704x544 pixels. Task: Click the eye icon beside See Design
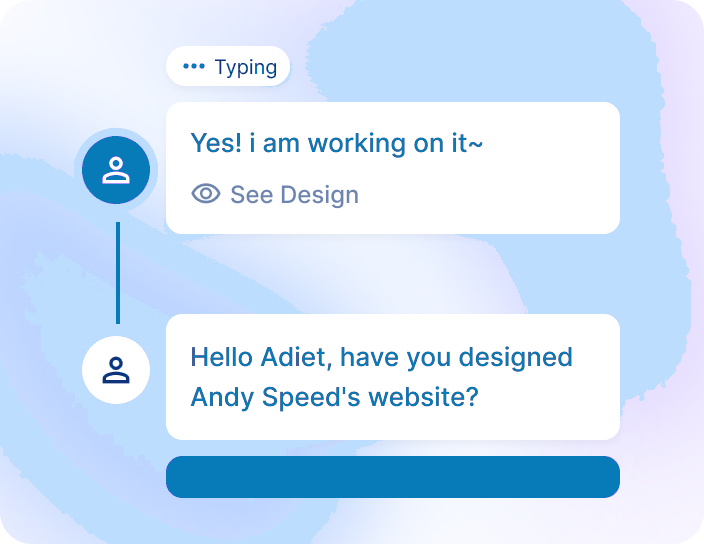coord(206,194)
